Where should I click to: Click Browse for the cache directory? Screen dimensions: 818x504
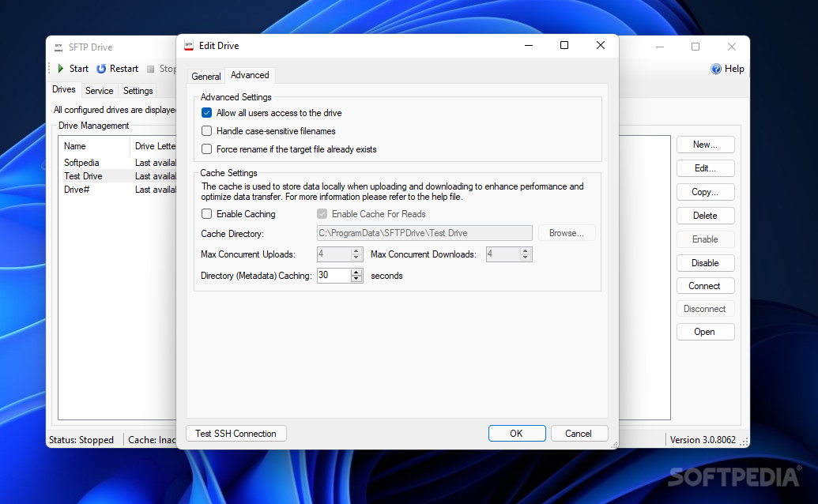pos(566,233)
